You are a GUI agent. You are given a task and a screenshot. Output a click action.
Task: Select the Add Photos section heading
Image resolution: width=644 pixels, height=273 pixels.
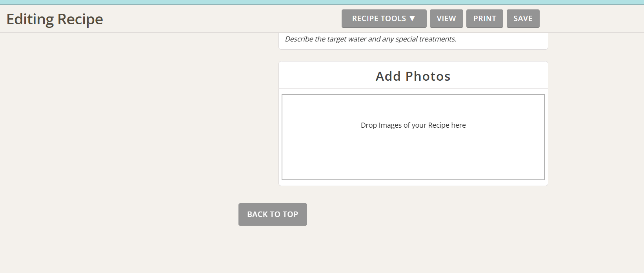click(413, 76)
